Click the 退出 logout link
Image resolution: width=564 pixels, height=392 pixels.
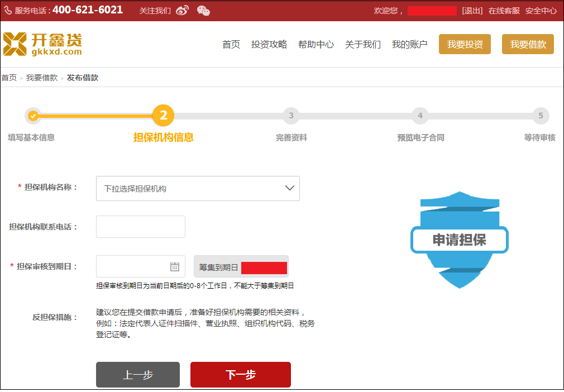point(472,11)
